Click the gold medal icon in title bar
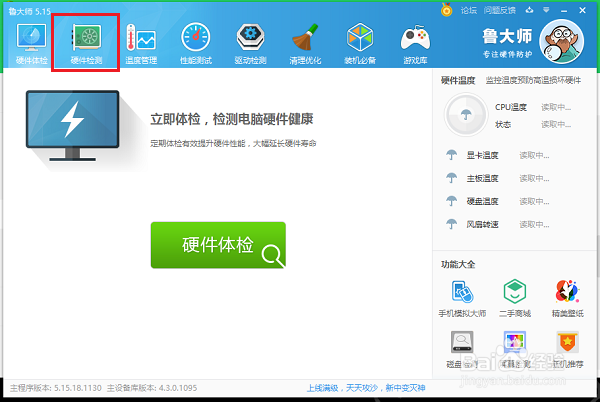600x402 pixels. click(447, 10)
